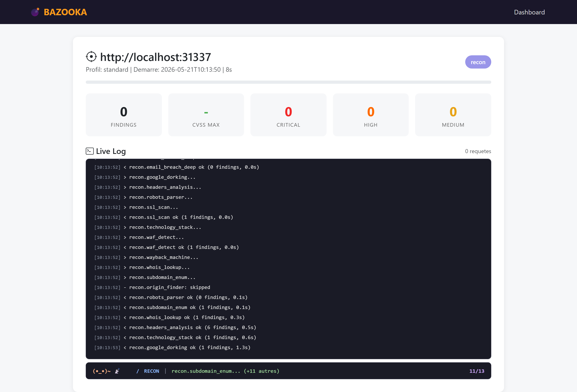Select the recon.technology_stack ok result line
The image size is (577, 392).
pos(175,338)
